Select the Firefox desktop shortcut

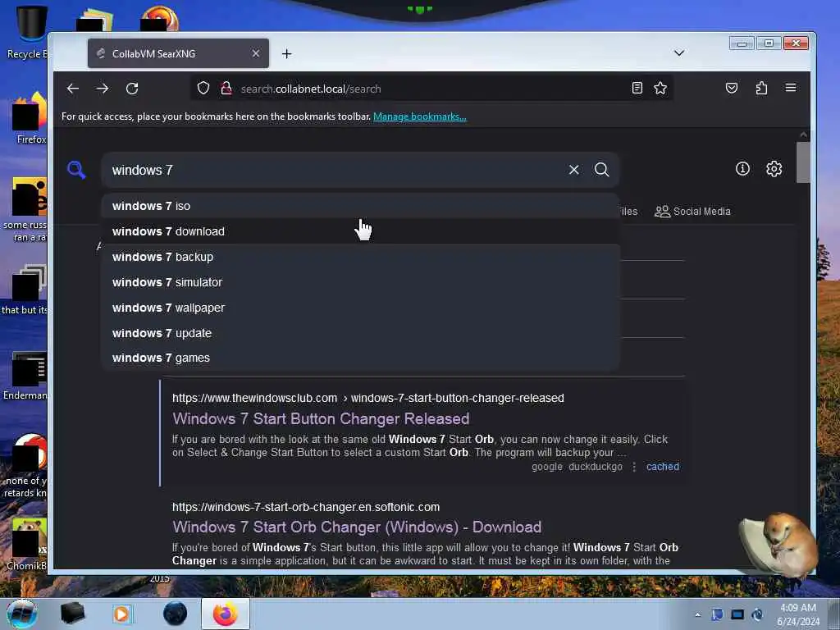(x=30, y=119)
